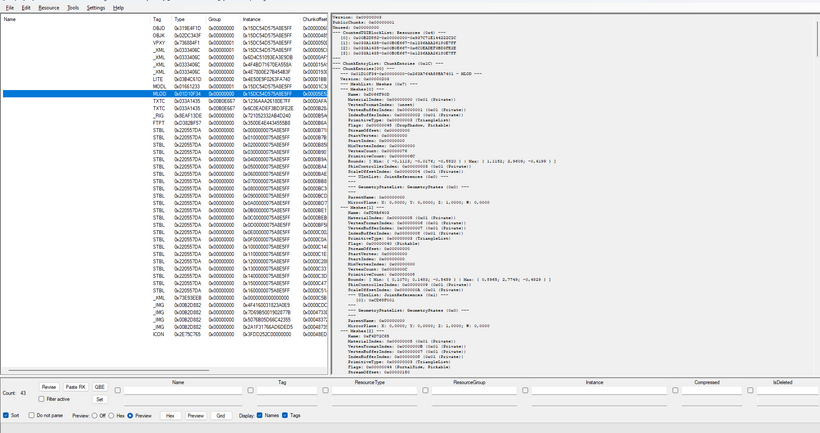Screen dimensions: 820x433
Task: Click the Paste RK button
Action: point(75,387)
